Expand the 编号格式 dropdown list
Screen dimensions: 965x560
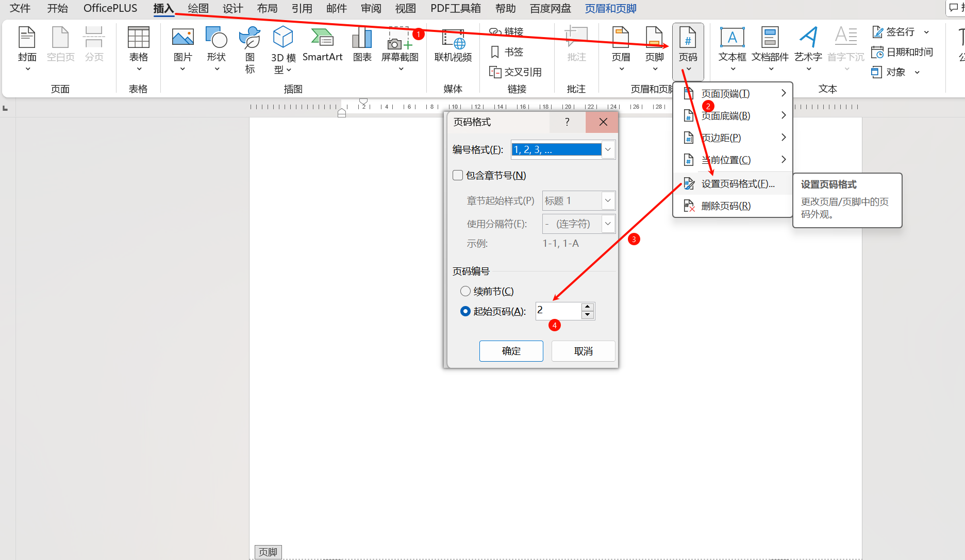click(x=608, y=150)
